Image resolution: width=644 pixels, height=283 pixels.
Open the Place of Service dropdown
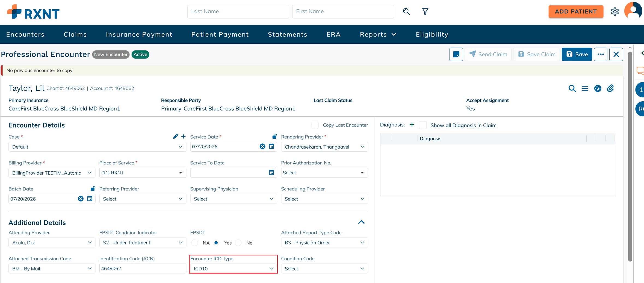point(143,173)
